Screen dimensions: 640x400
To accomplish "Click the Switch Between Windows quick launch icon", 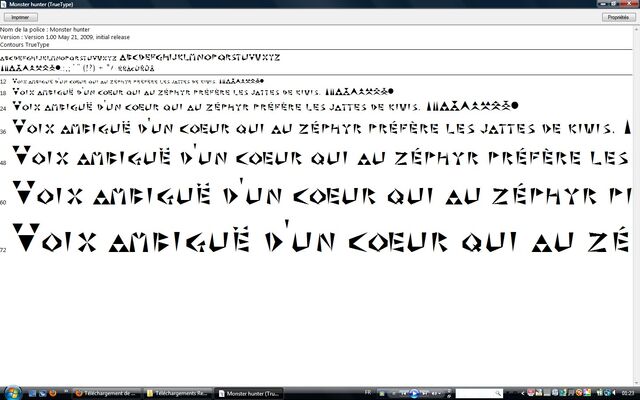I will coord(42,393).
